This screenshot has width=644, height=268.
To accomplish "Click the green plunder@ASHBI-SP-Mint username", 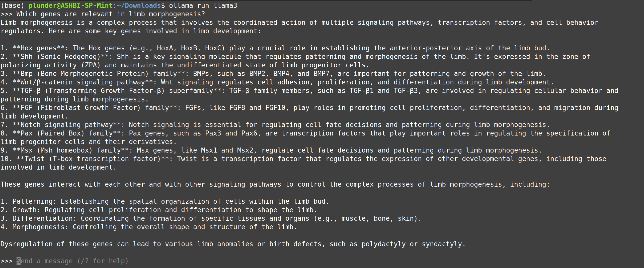I will [70, 6].
